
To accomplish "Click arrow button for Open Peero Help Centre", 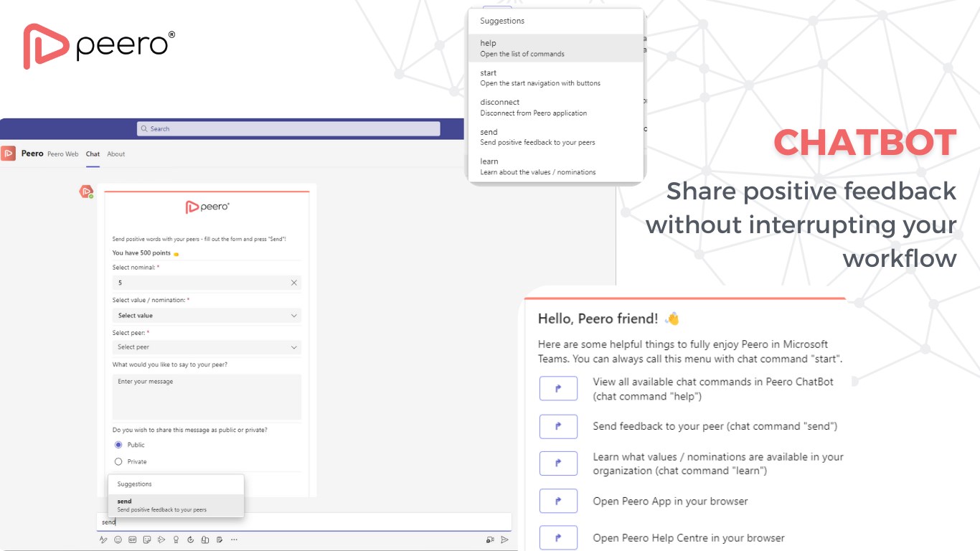I will [558, 537].
